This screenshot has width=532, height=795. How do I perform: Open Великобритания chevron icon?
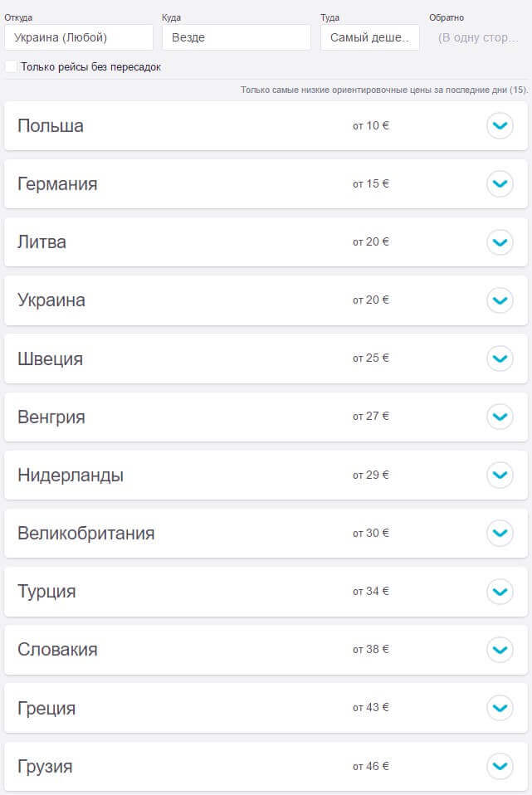pos(499,533)
